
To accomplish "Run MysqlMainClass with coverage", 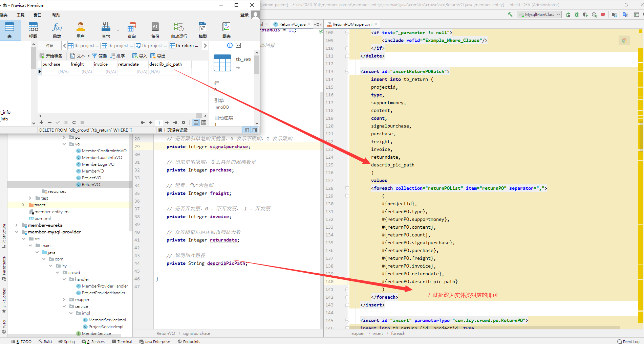I will [585, 15].
